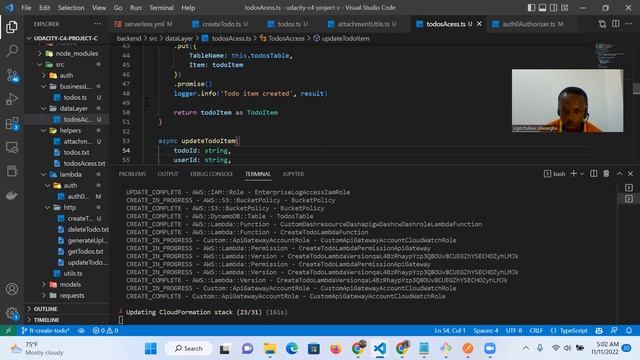
Task: Kill terminal with trash icon
Action: (606, 174)
